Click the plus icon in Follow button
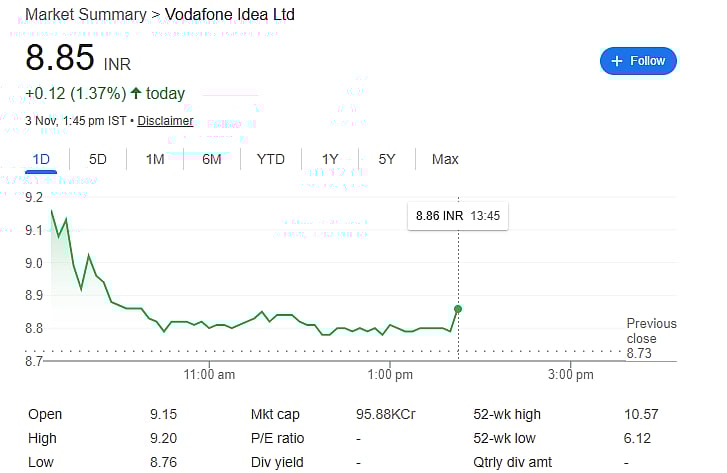727x473 pixels. [x=617, y=61]
